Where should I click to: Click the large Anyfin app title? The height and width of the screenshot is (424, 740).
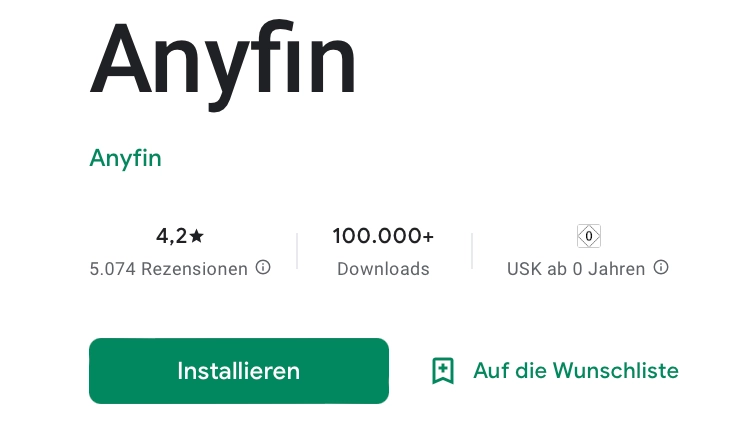tap(222, 64)
